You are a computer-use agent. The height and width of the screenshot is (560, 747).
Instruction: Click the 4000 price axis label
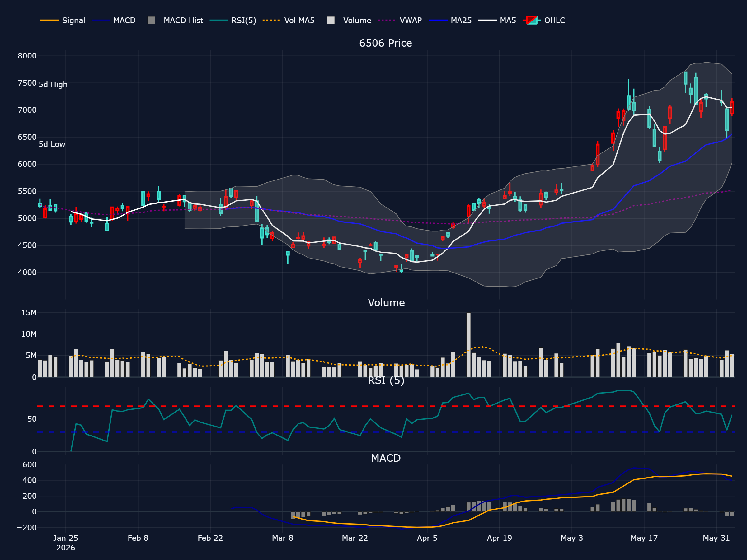click(27, 273)
